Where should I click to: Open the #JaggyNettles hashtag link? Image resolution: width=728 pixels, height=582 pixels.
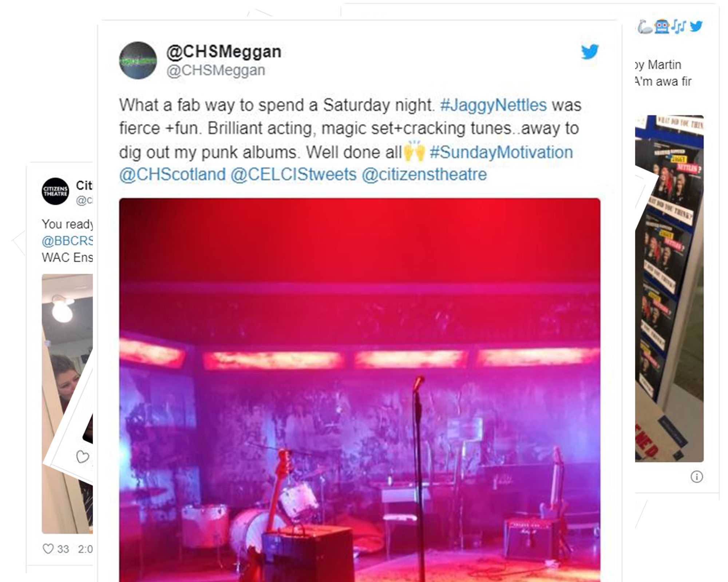[493, 105]
